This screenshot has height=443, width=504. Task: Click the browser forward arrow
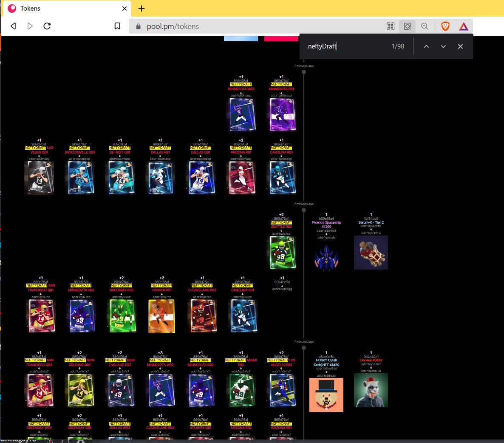[30, 26]
